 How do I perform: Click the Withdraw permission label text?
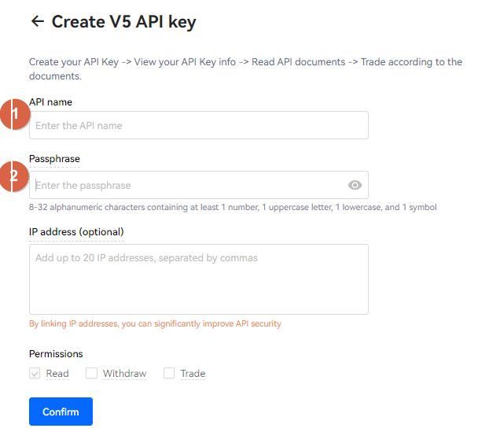124,373
